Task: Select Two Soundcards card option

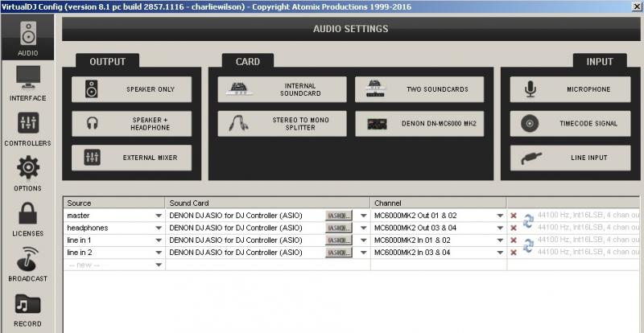Action: point(419,89)
